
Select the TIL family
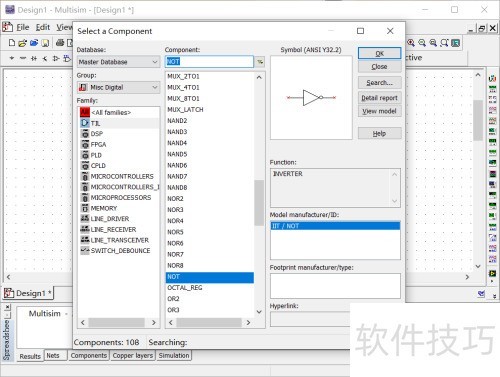tap(95, 123)
